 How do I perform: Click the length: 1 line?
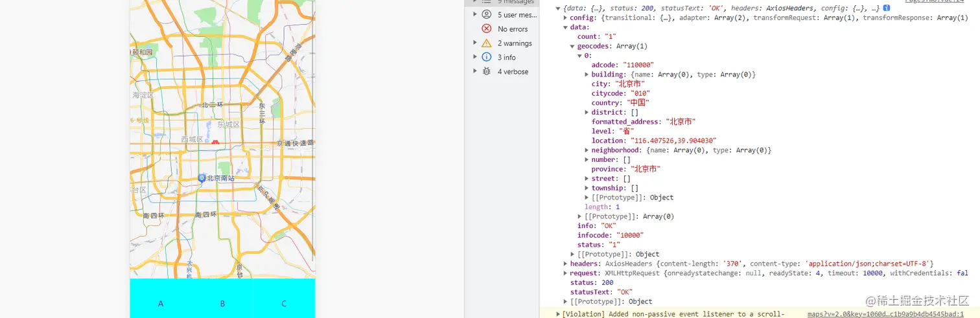point(602,207)
